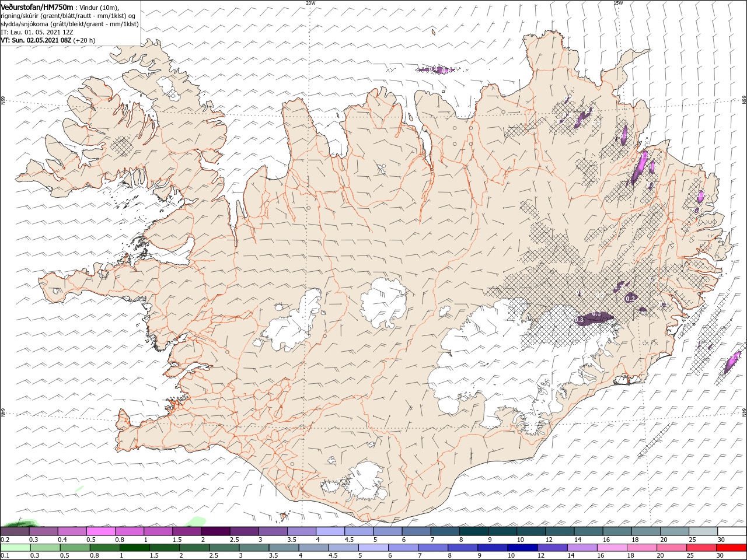Pick the lower-row legend swatch starting at 7
This screenshot has width=747, height=560.
[433, 548]
